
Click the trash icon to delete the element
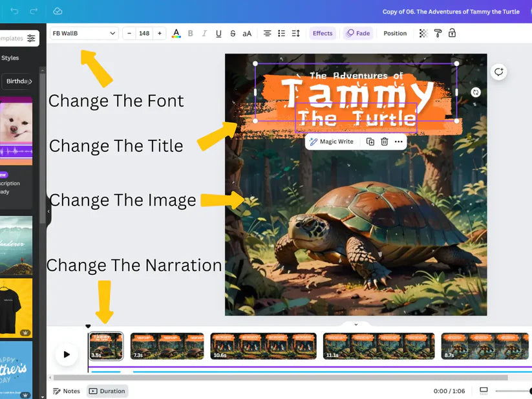point(384,142)
